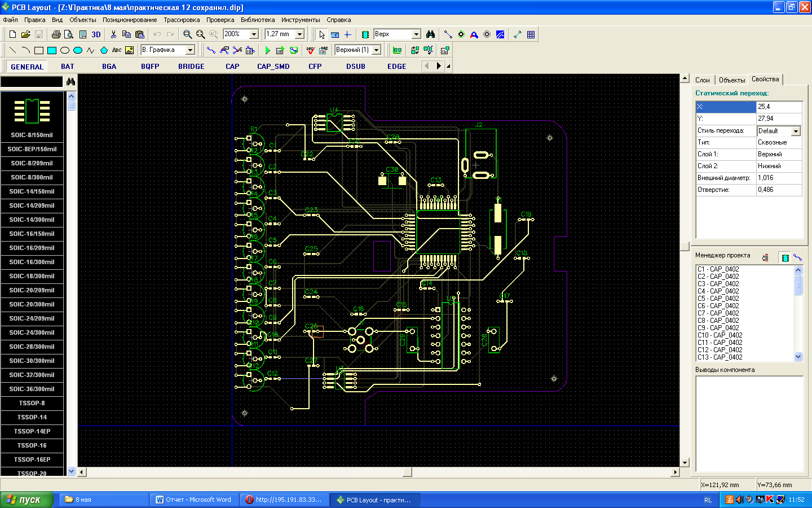The width and height of the screenshot is (812, 508).
Task: Select the polygon drawing tool
Action: pyautogui.click(x=104, y=50)
